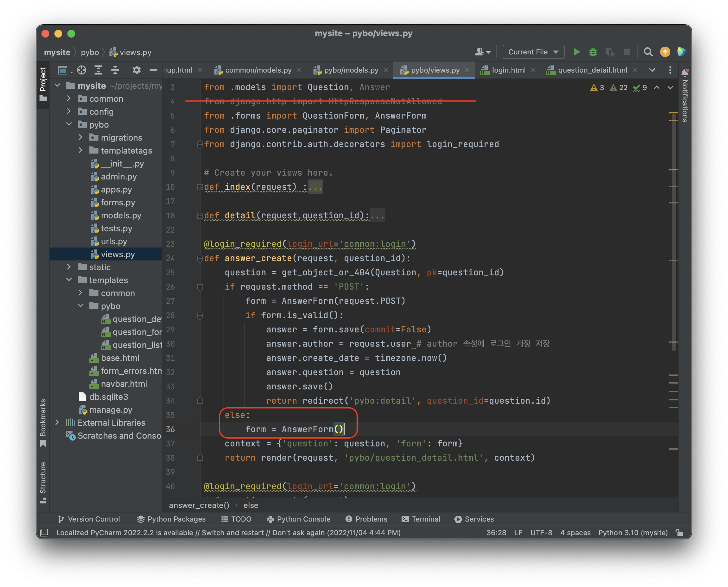Toggle the read-only lock icon in status bar
Viewport: 728px width, 587px height.
tap(679, 533)
